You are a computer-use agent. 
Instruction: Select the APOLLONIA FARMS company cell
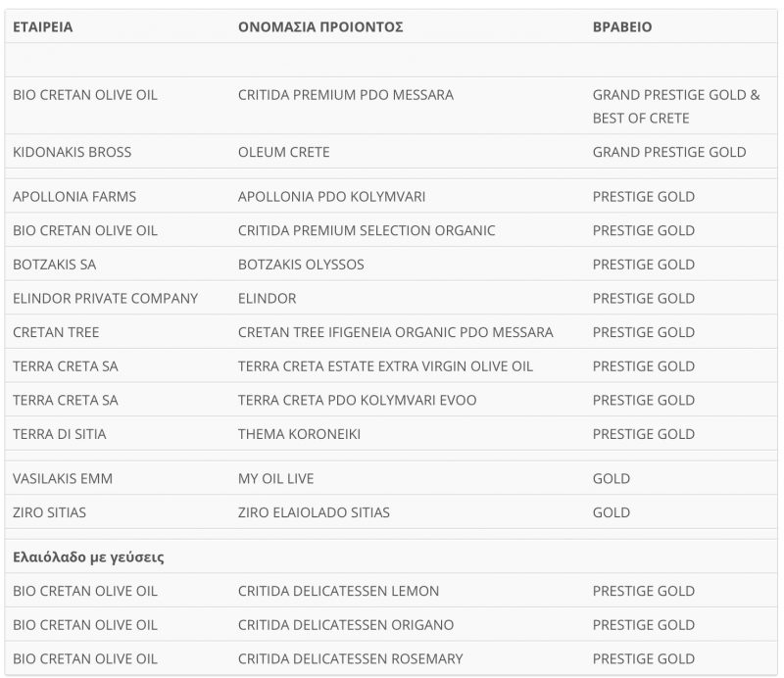pyautogui.click(x=74, y=196)
